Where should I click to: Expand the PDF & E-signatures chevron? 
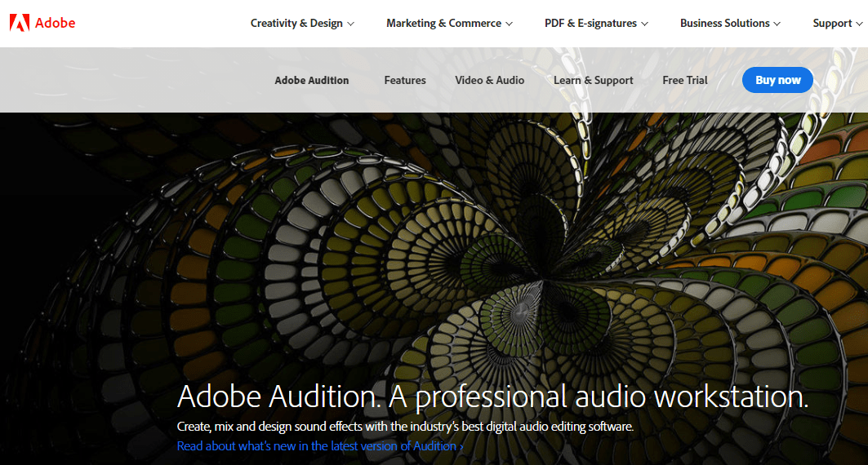coord(644,24)
